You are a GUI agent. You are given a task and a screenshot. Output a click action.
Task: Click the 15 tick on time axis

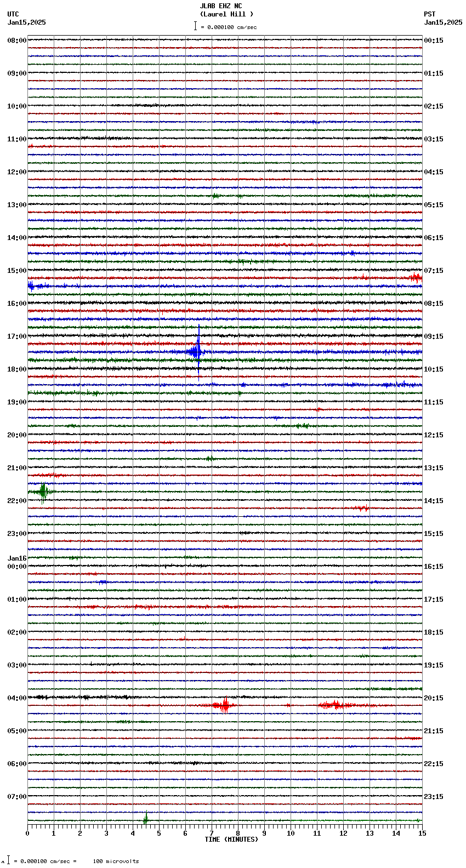tap(422, 833)
